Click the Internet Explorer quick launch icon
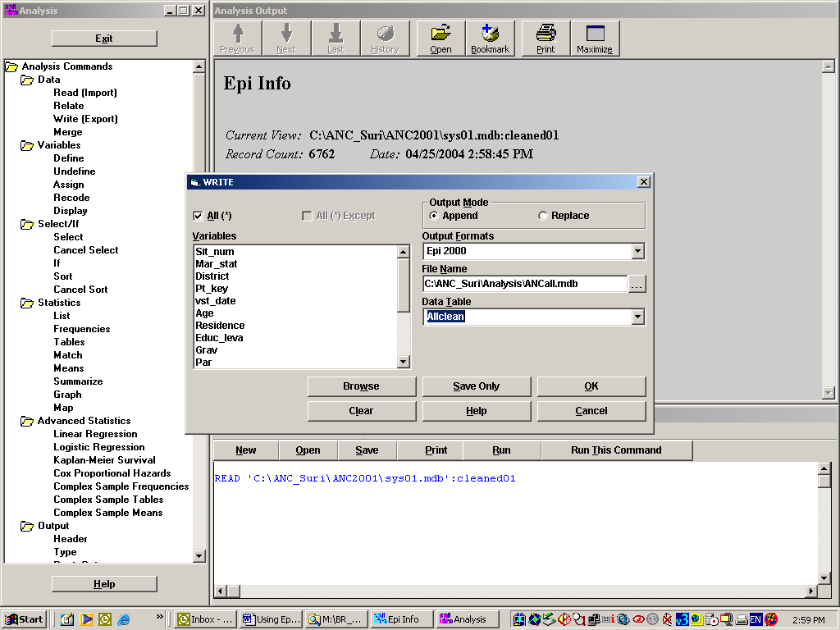840x630 pixels. (x=124, y=620)
